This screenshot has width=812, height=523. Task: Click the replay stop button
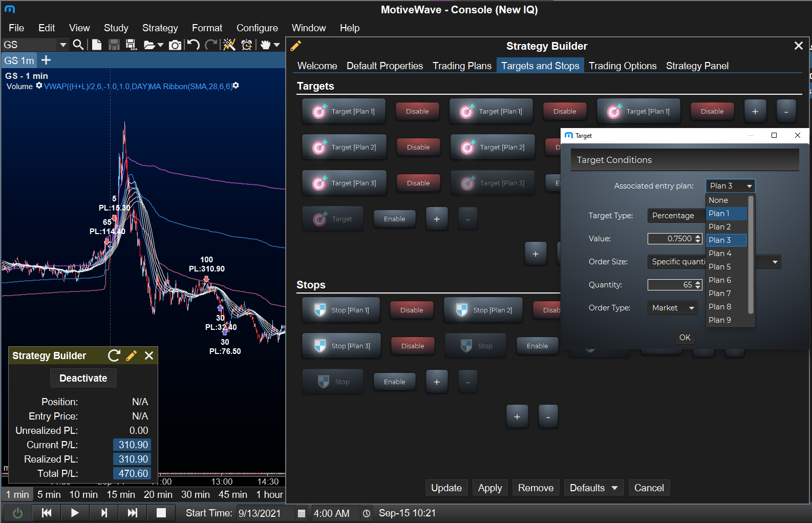click(x=161, y=513)
